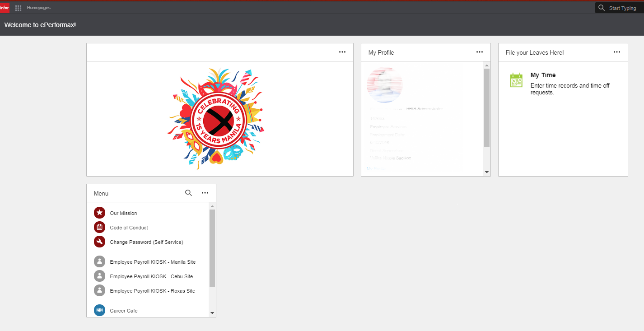The height and width of the screenshot is (331, 644).
Task: Open Employee Payroll KIOSK - Roxas Site
Action: coord(152,291)
